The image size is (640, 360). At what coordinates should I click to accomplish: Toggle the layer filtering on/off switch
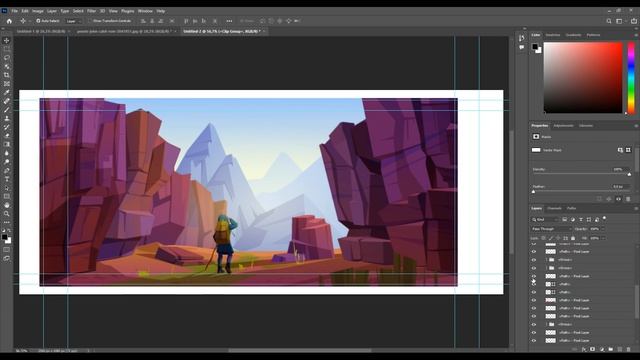[604, 218]
